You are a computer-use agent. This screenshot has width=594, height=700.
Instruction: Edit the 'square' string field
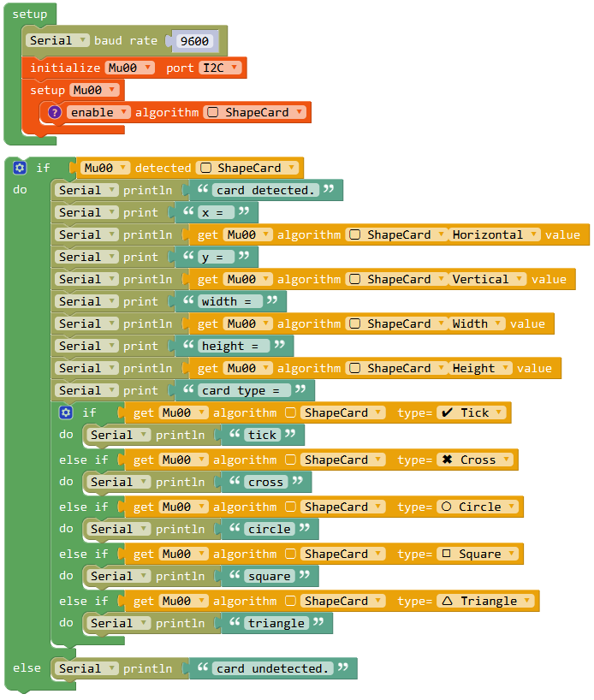click(270, 576)
